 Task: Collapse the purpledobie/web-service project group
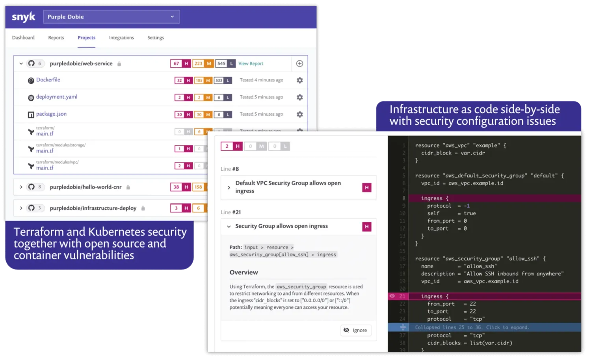[21, 63]
